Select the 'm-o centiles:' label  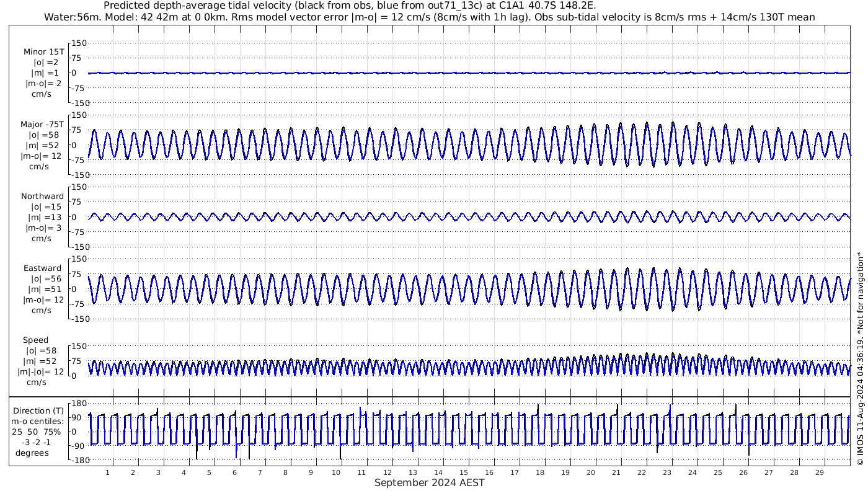tap(37, 421)
